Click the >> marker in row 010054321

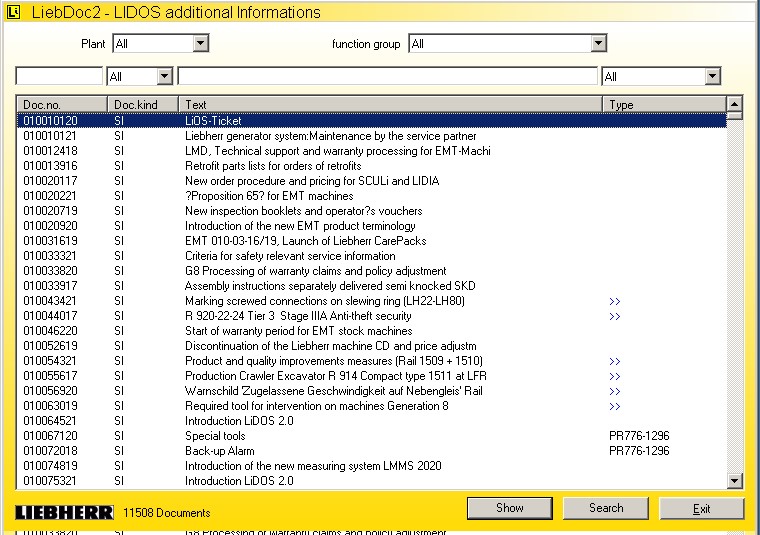(615, 362)
